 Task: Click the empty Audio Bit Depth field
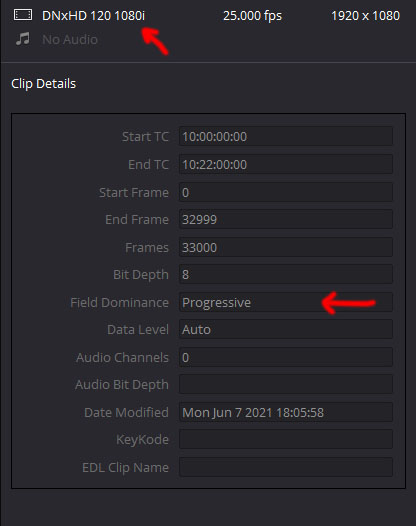(x=286, y=384)
